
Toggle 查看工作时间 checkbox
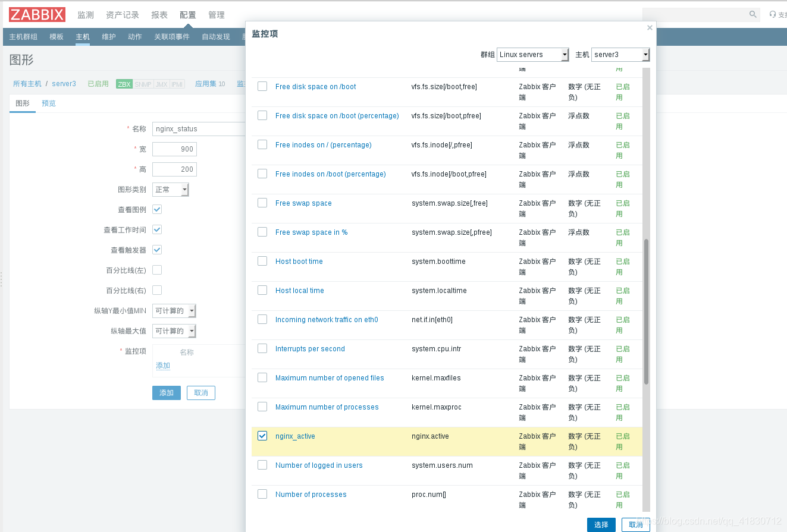[157, 229]
